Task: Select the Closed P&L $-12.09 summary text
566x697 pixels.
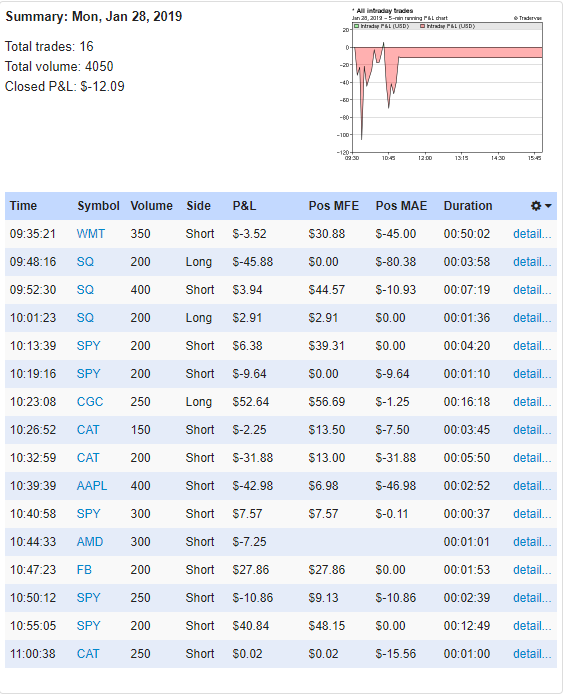Action: [64, 87]
